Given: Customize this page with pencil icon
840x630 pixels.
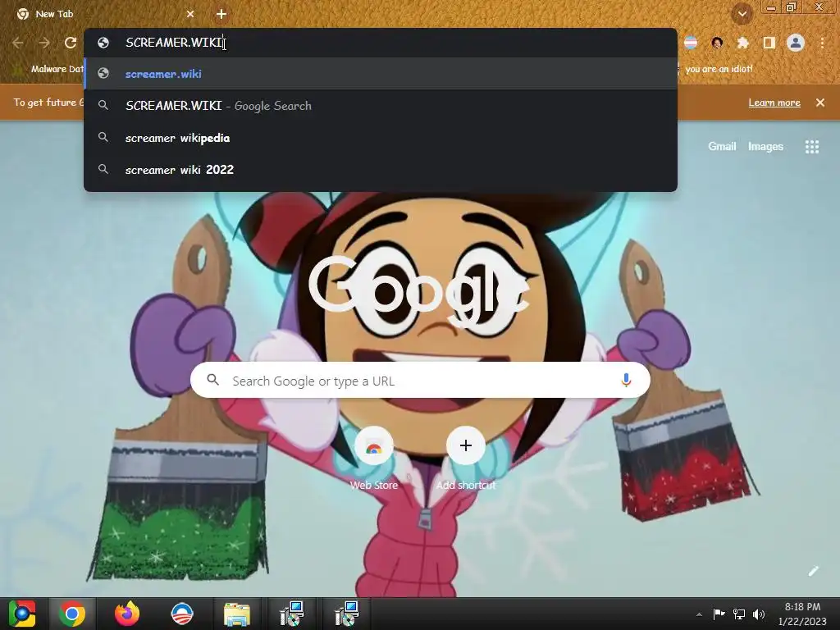Looking at the screenshot, I should 813,571.
